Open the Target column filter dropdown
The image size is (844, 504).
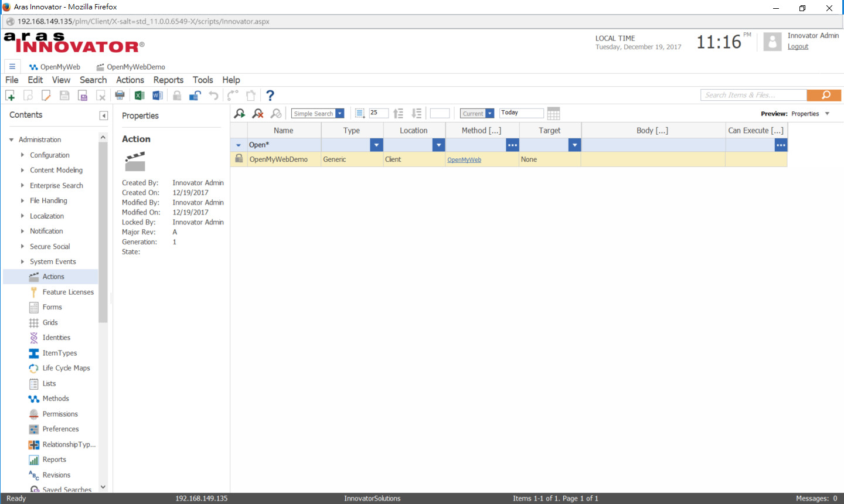(575, 145)
